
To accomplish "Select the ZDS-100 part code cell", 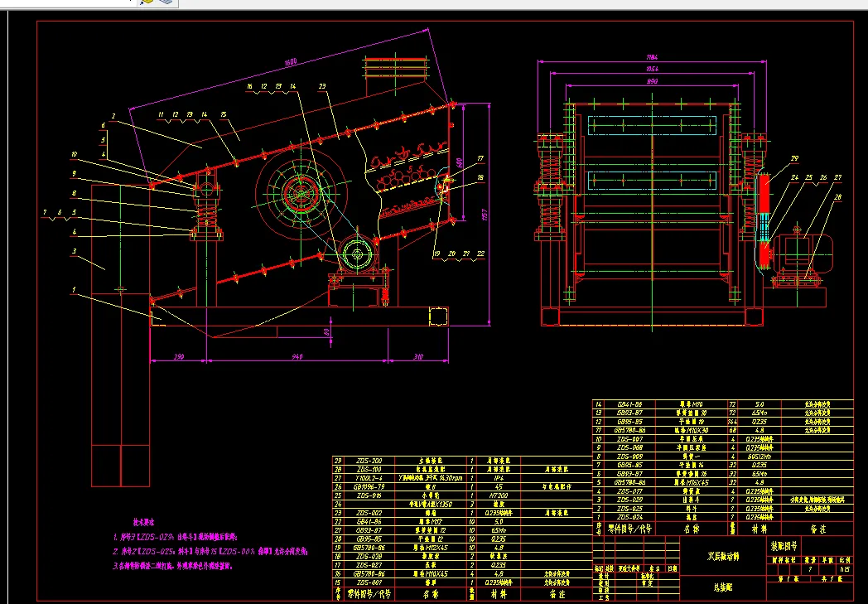I will [369, 470].
